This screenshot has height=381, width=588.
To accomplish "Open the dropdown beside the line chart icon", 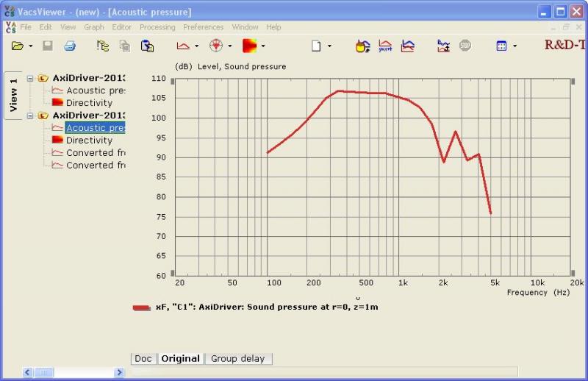I will point(196,46).
